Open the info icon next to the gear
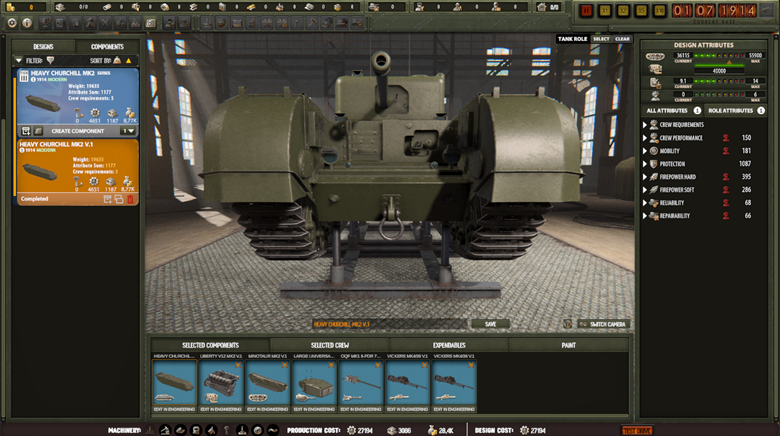Viewport: 780px width, 436px height. click(27, 23)
